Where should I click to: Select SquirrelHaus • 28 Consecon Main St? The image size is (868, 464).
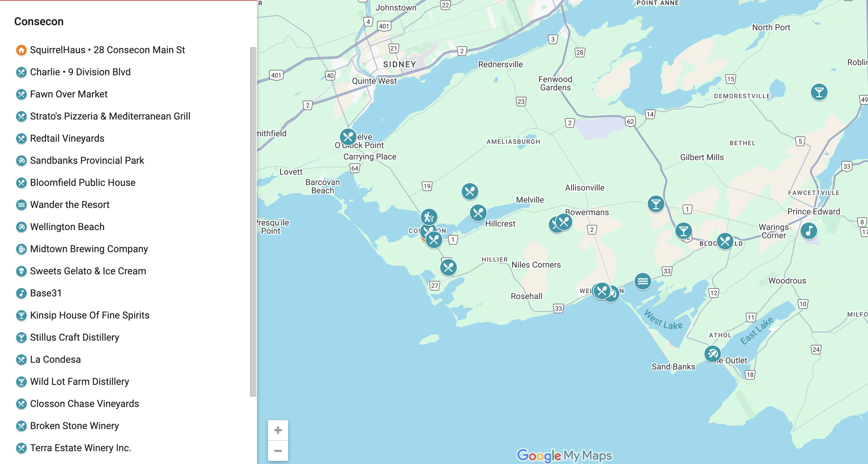(x=108, y=50)
